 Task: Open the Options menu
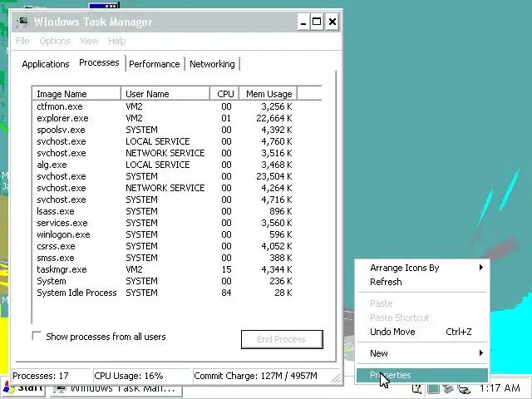tap(55, 41)
